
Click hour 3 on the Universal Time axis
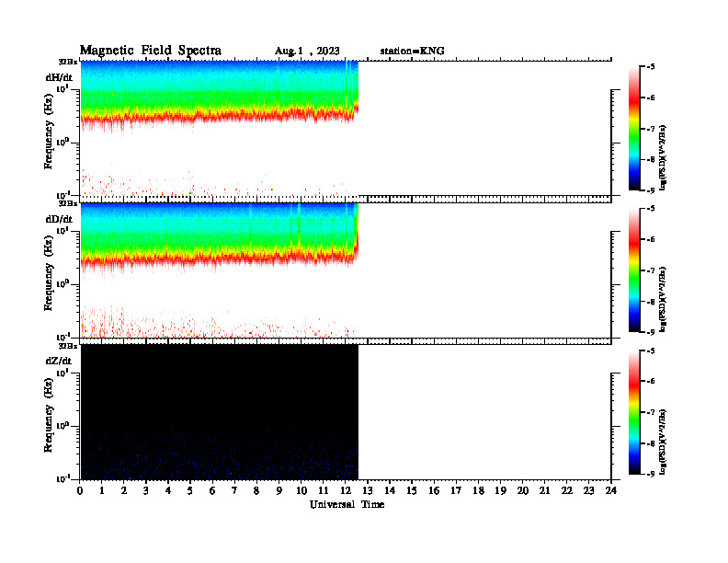(x=146, y=490)
